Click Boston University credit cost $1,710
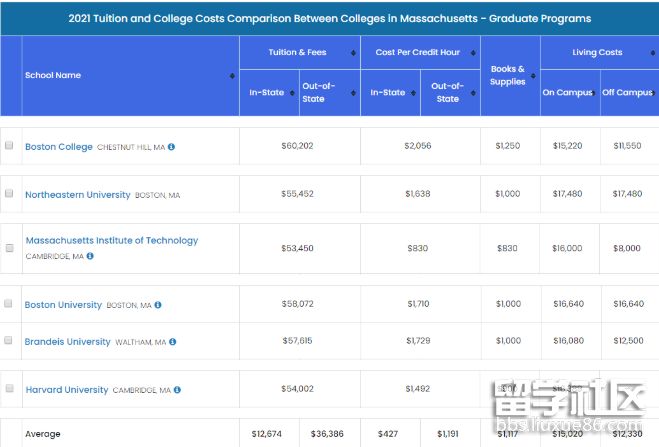The height and width of the screenshot is (447, 659). point(418,304)
